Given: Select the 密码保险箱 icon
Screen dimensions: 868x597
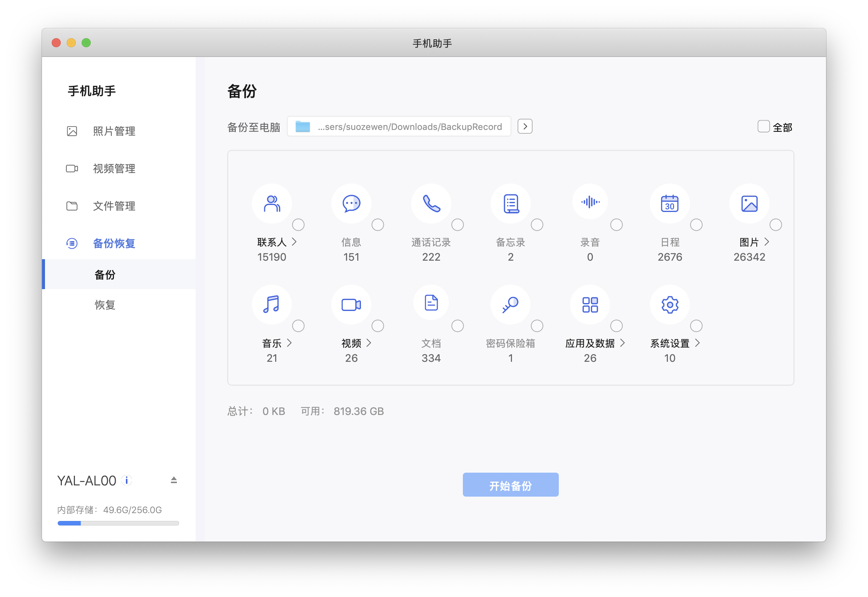Looking at the screenshot, I should coord(510,304).
